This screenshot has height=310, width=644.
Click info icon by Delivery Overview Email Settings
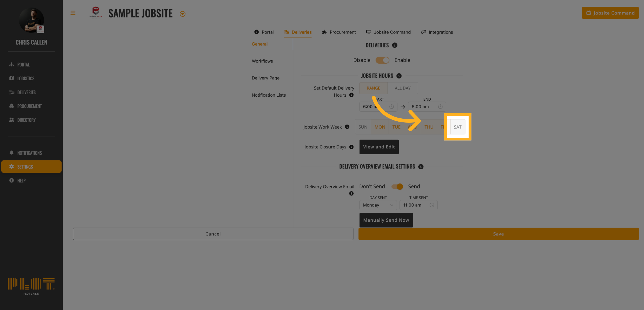pyautogui.click(x=421, y=167)
